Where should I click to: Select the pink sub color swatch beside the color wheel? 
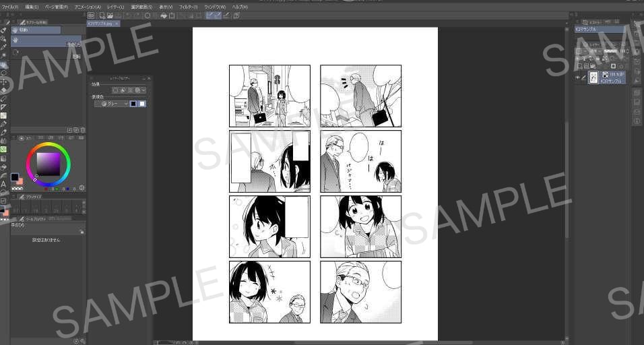20,181
